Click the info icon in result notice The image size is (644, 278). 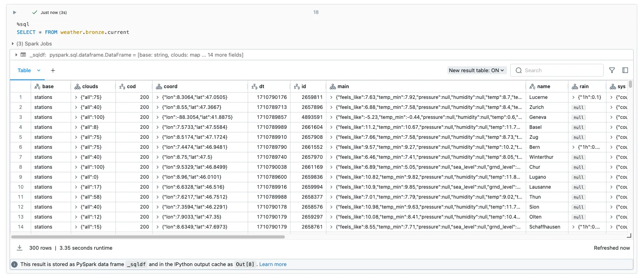click(x=15, y=264)
